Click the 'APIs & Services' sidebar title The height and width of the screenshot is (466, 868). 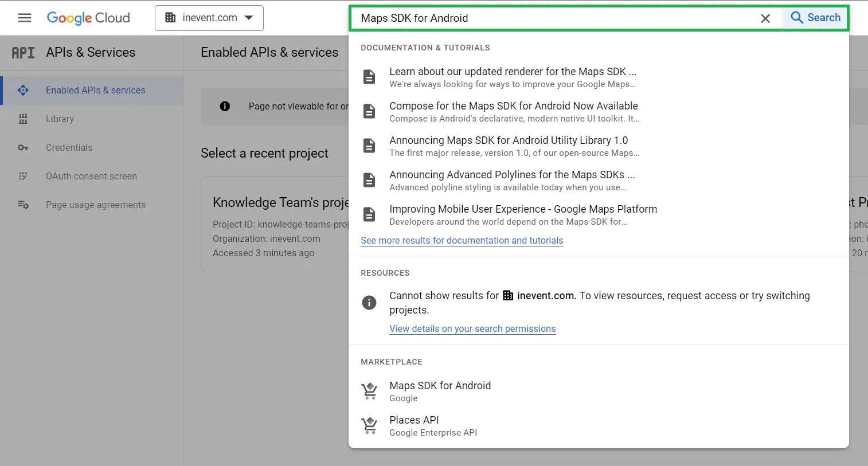(91, 52)
